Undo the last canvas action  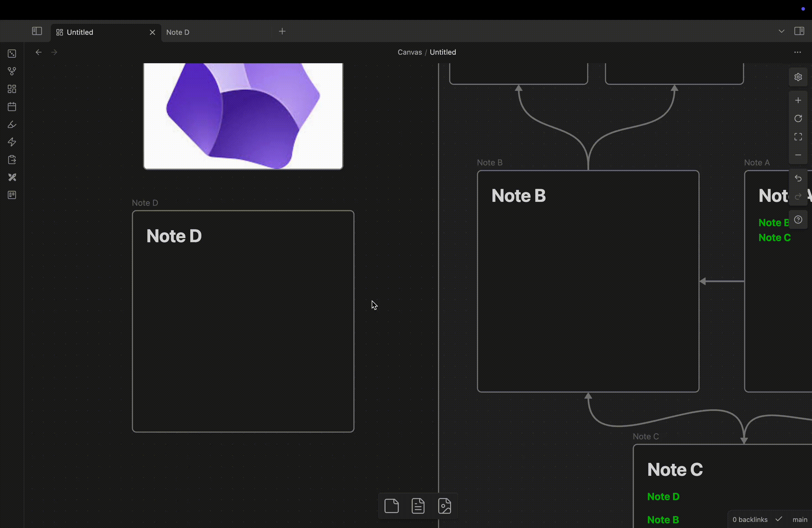tap(798, 178)
